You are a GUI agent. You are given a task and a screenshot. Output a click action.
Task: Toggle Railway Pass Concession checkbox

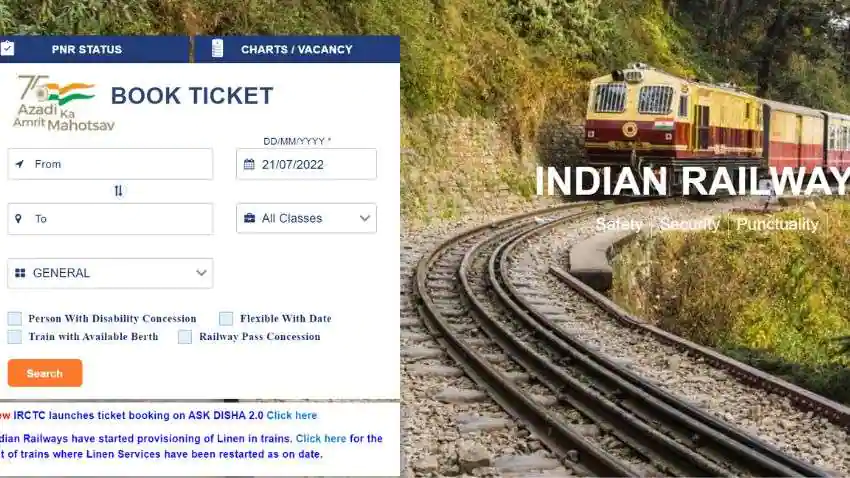click(x=185, y=337)
